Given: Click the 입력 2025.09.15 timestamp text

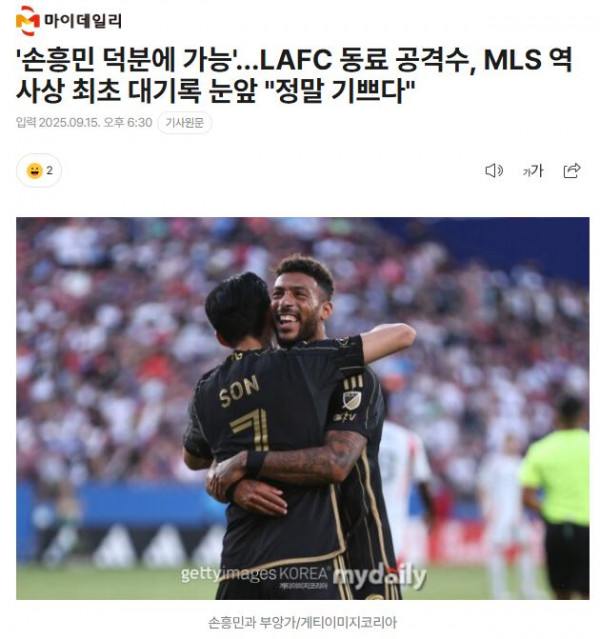Looking at the screenshot, I should [x=84, y=122].
